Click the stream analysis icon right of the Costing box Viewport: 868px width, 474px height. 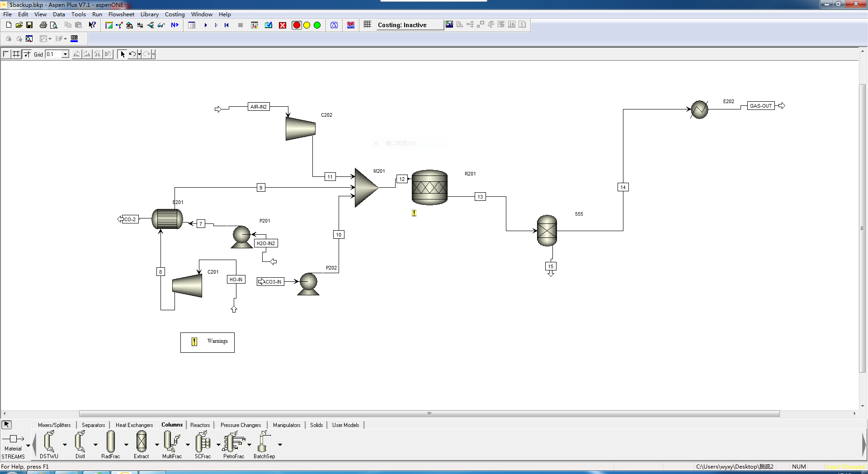449,24
